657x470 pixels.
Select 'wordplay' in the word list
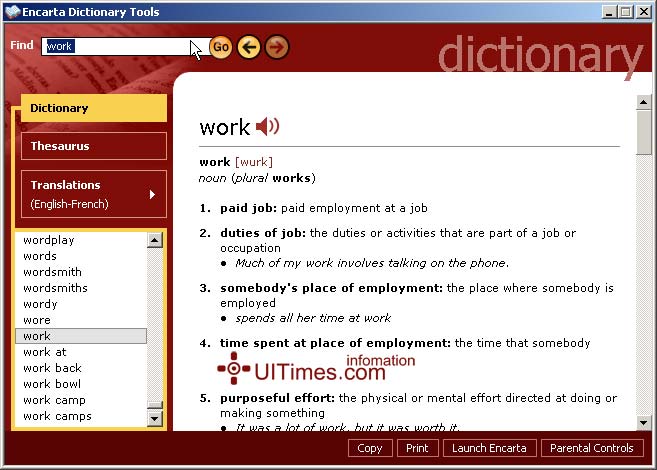pyautogui.click(x=81, y=240)
